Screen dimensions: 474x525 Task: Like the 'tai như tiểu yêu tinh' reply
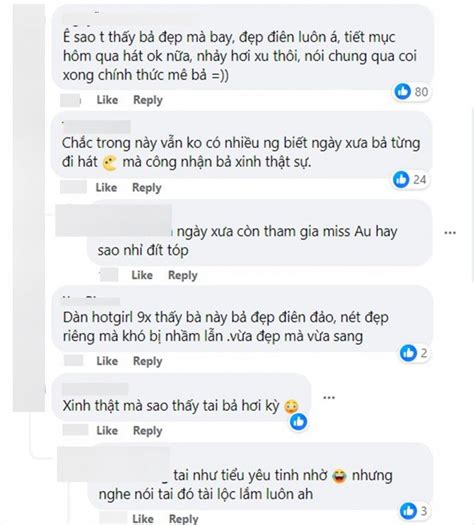point(143,519)
